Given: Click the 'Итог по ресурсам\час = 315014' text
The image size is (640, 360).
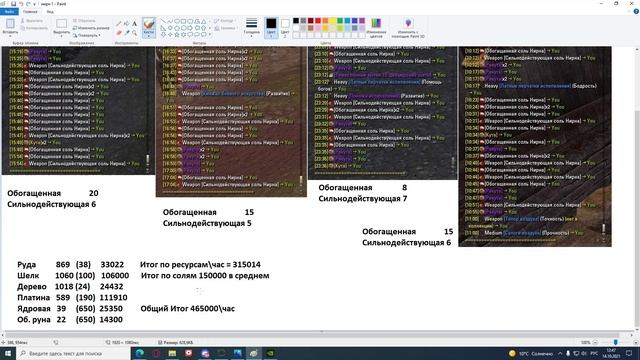Looking at the screenshot, I should pyautogui.click(x=200, y=264).
